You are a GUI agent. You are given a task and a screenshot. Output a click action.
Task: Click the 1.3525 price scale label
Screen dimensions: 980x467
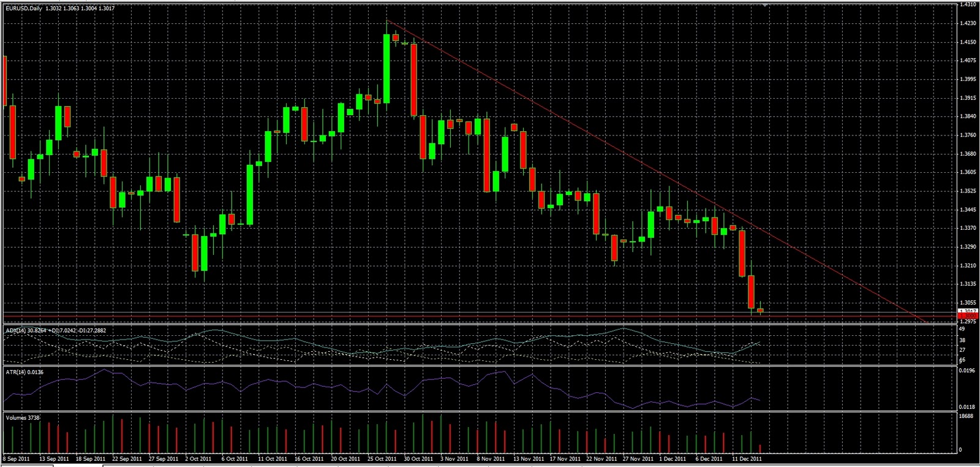point(968,191)
